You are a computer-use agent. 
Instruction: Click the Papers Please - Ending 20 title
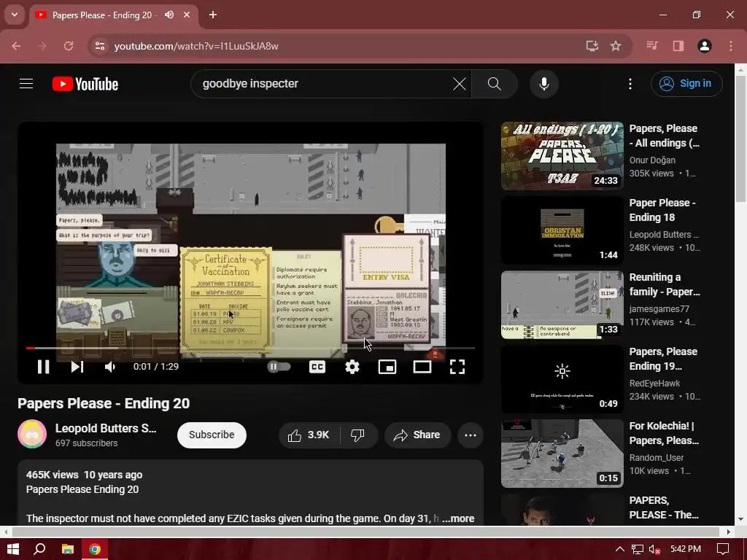click(104, 403)
